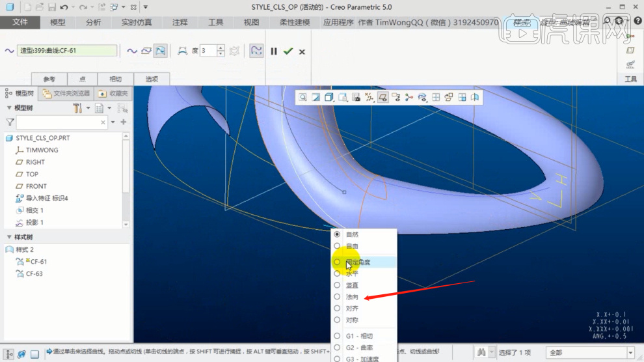644x362 pixels.
Task: Select the 自然 (Natural) radio option
Action: point(337,234)
